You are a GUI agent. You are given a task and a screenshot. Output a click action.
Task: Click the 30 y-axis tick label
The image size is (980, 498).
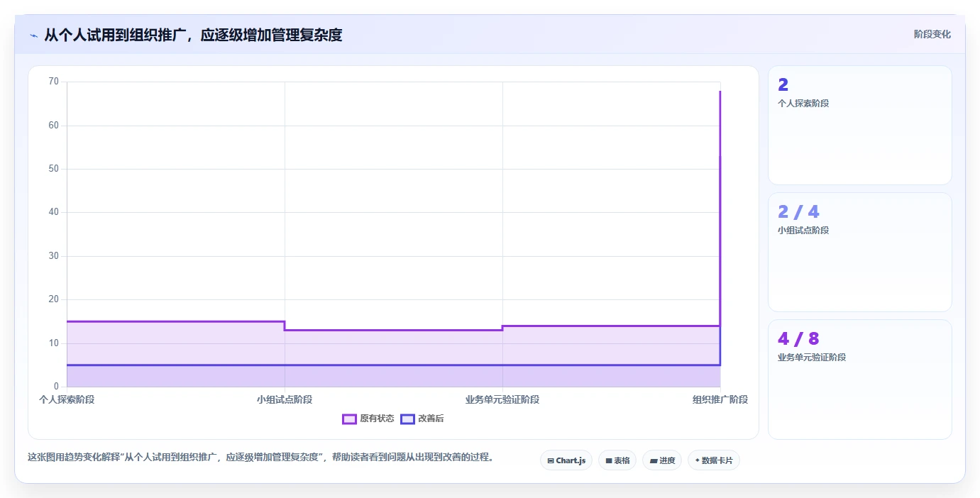[54, 256]
